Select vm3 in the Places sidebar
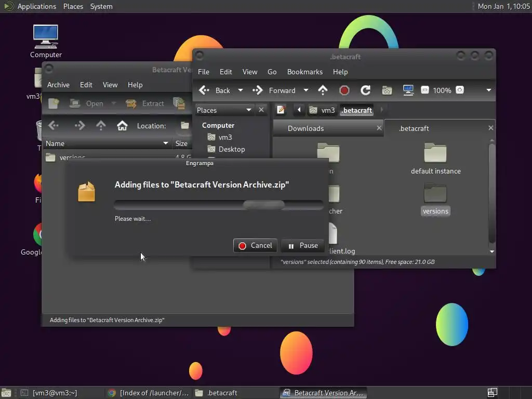 pyautogui.click(x=225, y=137)
